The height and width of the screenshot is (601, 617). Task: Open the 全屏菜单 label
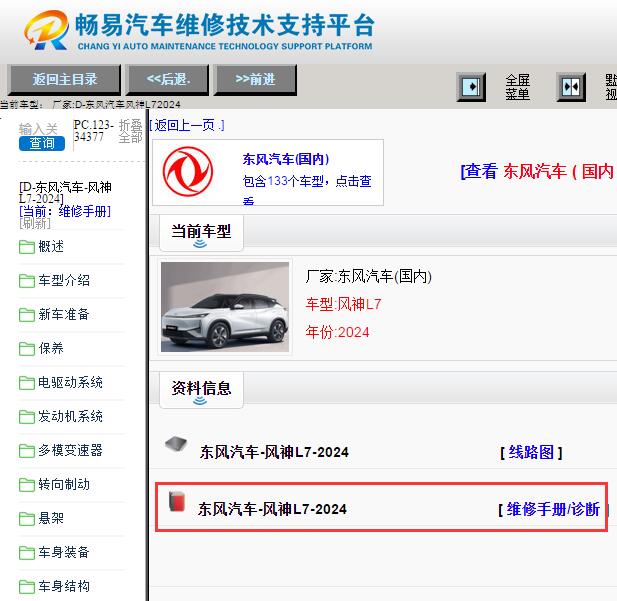click(517, 87)
